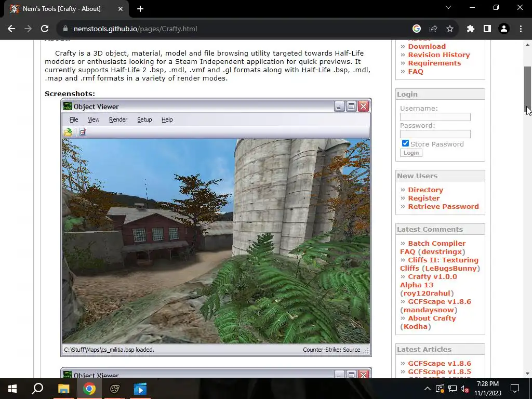Image resolution: width=532 pixels, height=399 pixels.
Task: Click the cs_militia Object Viewer screenshot
Action: [216, 228]
